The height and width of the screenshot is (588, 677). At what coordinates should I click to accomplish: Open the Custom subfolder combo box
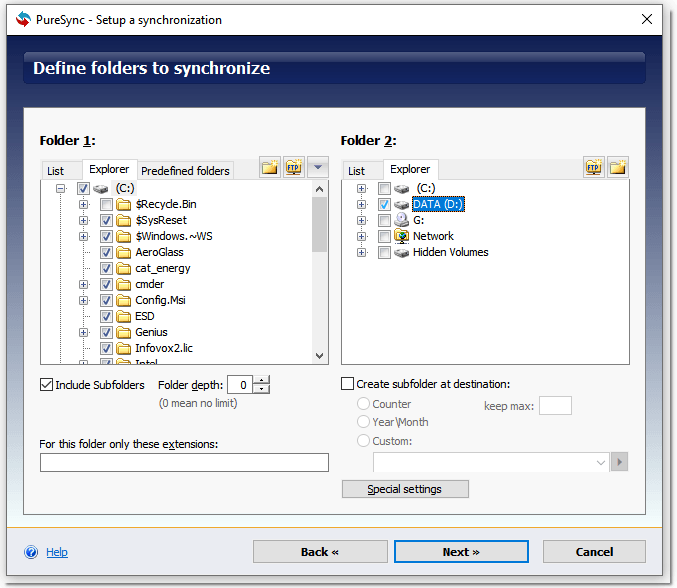click(491, 462)
